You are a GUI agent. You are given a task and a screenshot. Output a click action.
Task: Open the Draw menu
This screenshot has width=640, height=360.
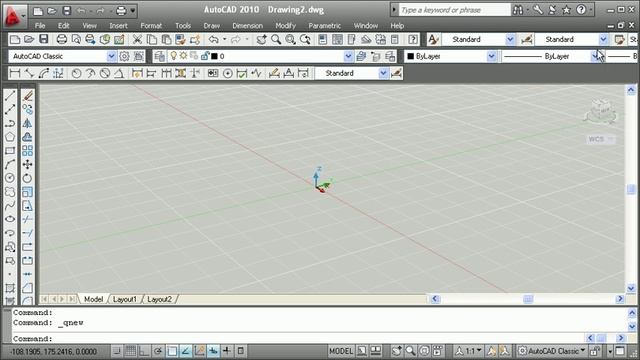(x=211, y=25)
